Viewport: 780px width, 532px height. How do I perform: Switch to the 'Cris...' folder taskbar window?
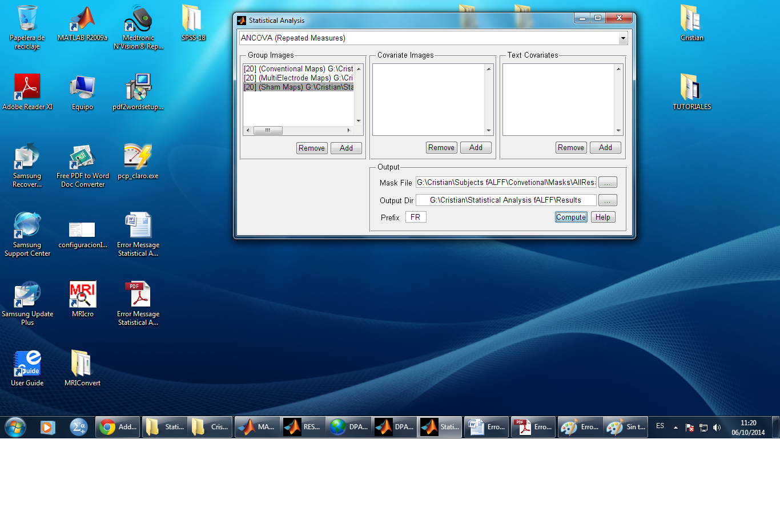pos(210,427)
